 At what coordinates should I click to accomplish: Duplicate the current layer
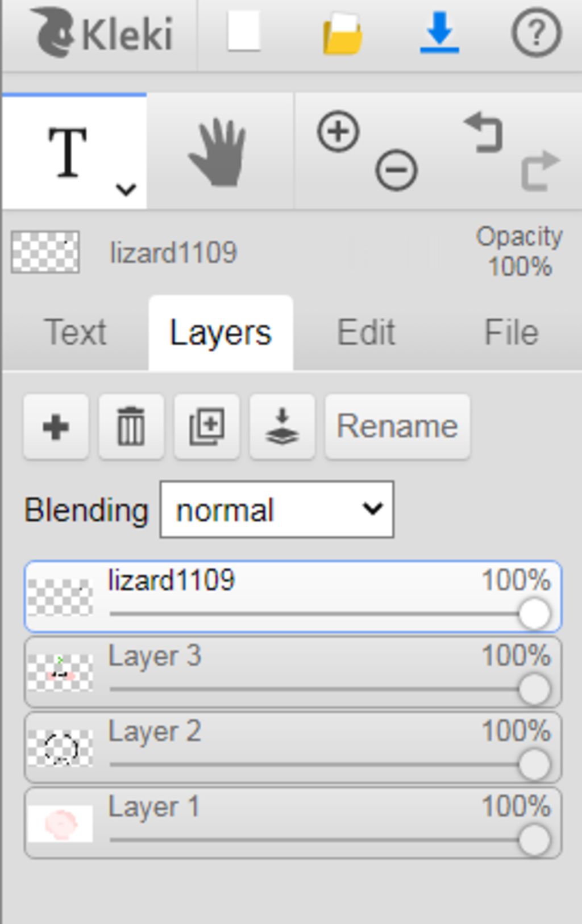tap(207, 427)
